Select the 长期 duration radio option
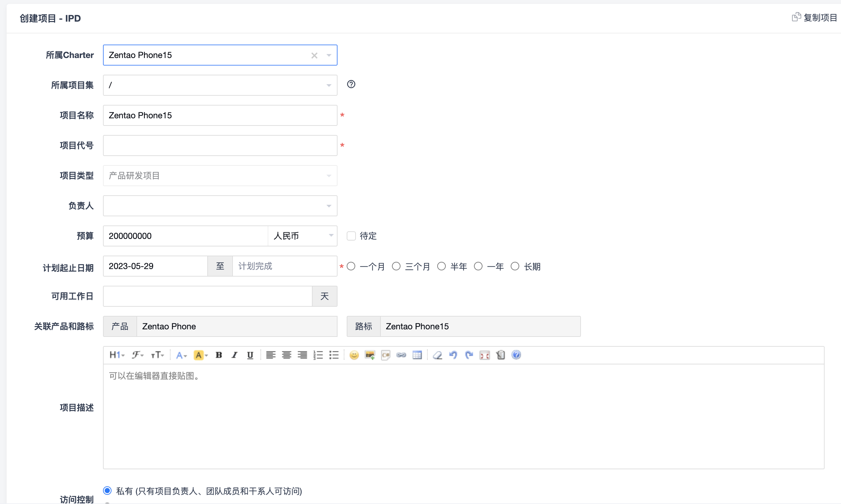The height and width of the screenshot is (504, 841). point(515,266)
